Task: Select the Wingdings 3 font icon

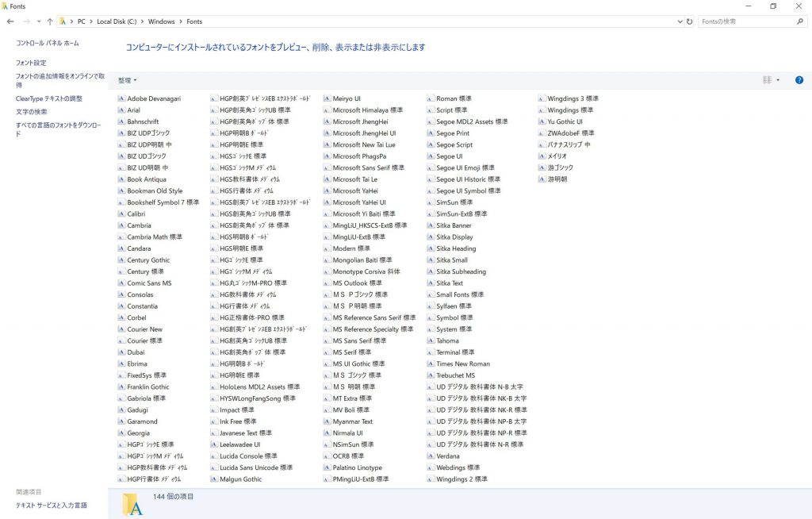Action: [542, 98]
